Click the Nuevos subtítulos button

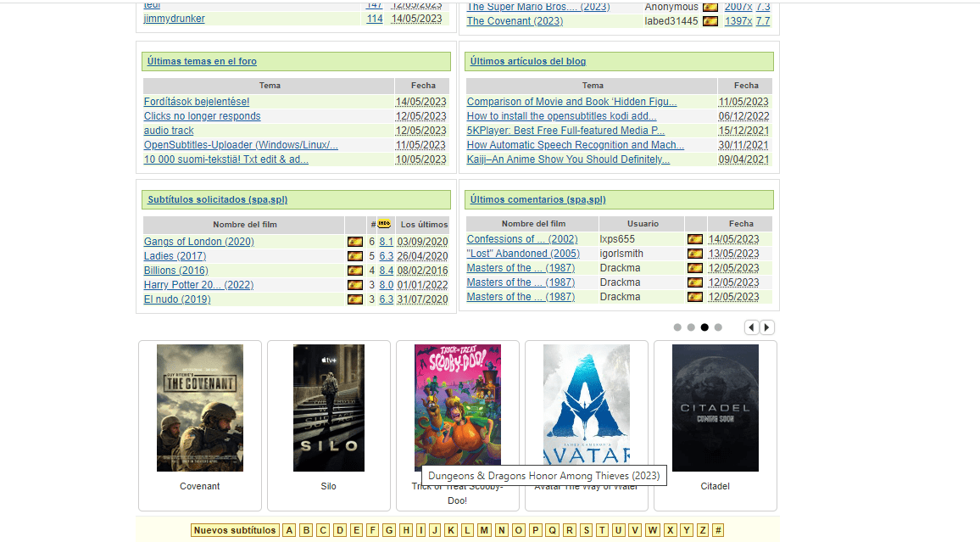pos(235,530)
